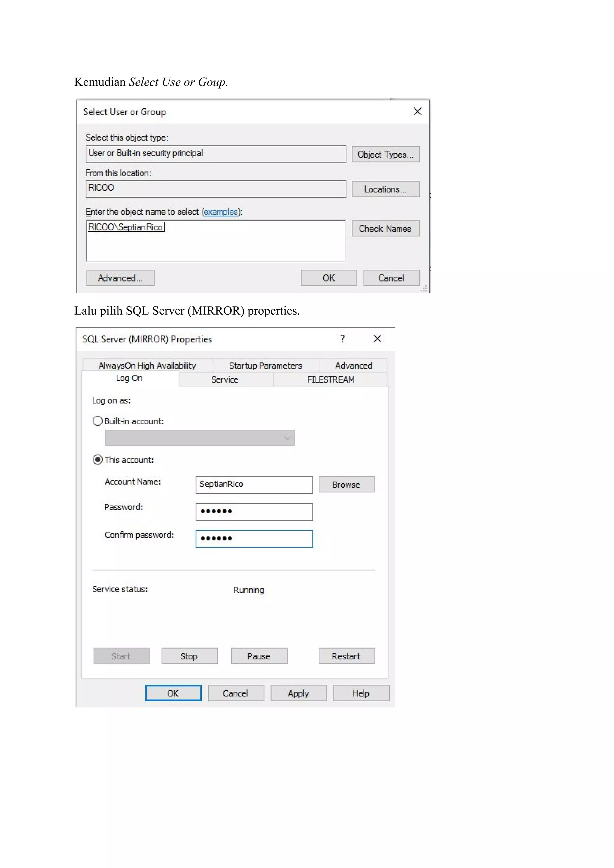This screenshot has height=868, width=614.
Task: Open the examples hyperlink
Action: click(x=221, y=212)
